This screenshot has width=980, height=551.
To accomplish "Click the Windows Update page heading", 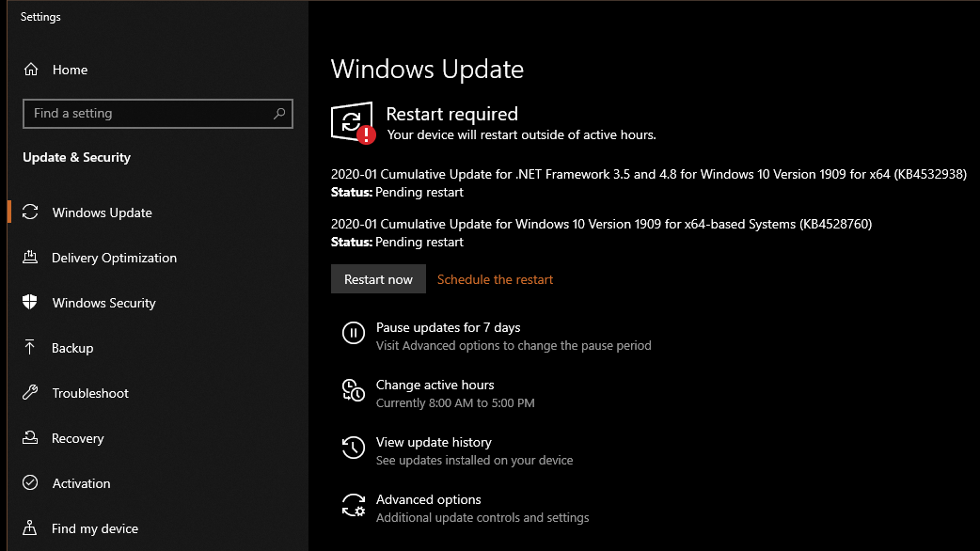I will [x=428, y=69].
